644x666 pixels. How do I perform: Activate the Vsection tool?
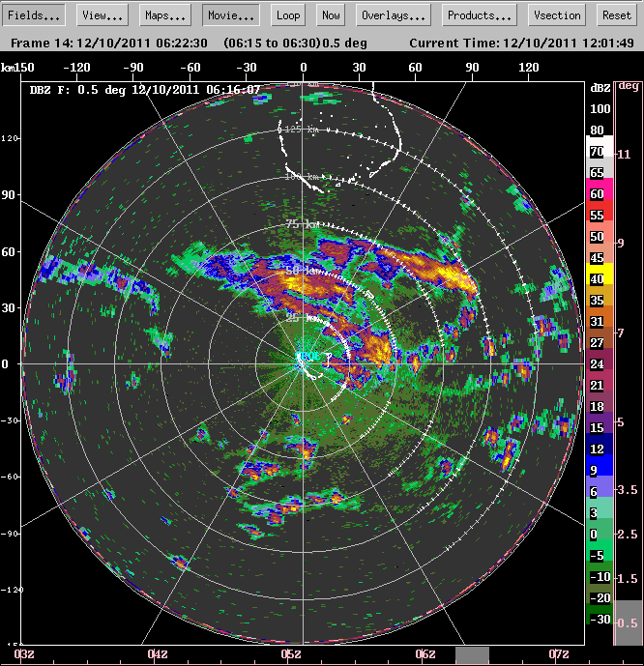(557, 15)
